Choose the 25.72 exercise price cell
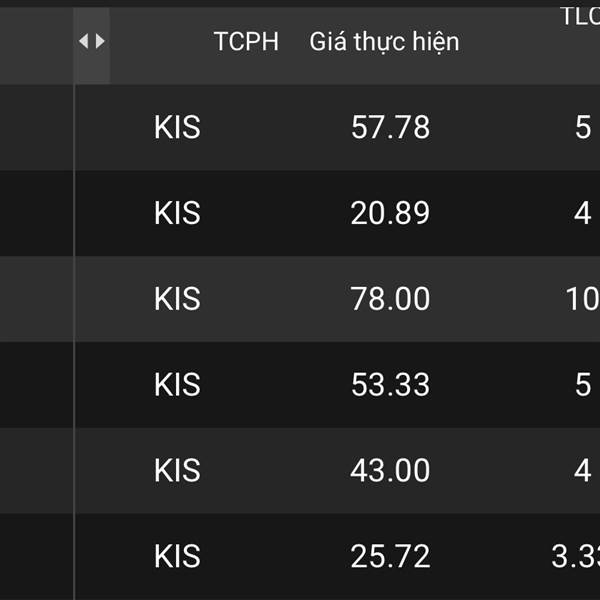This screenshot has height=600, width=600. point(390,556)
